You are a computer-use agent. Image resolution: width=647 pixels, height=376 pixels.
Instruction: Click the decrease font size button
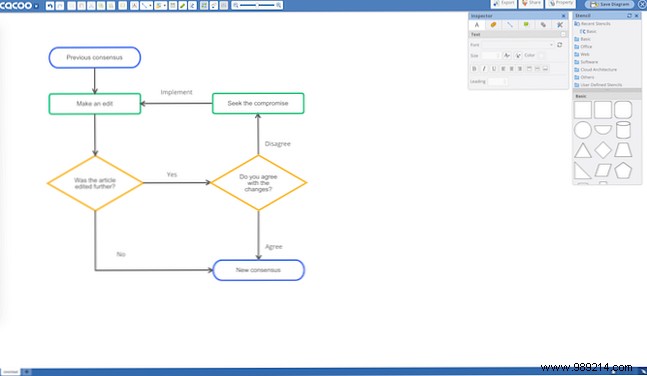[518, 55]
